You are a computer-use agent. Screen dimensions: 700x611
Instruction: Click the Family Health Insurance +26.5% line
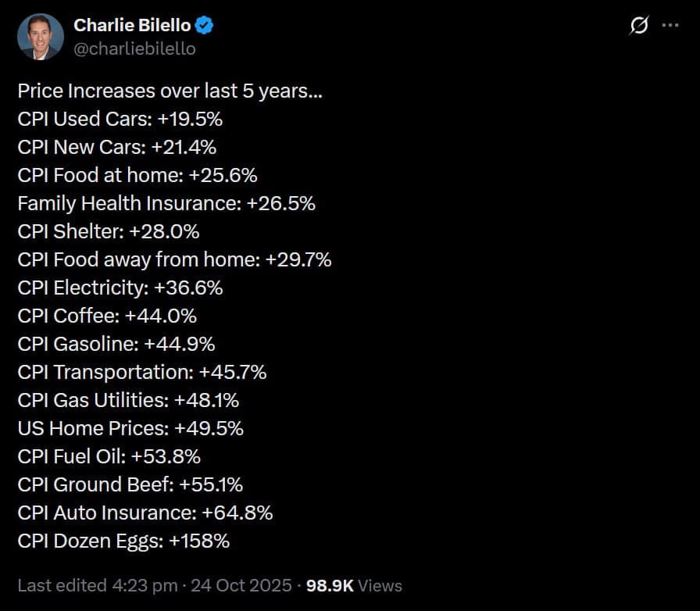click(166, 203)
